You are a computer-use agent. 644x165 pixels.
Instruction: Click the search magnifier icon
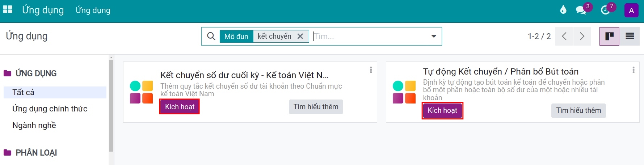211,36
